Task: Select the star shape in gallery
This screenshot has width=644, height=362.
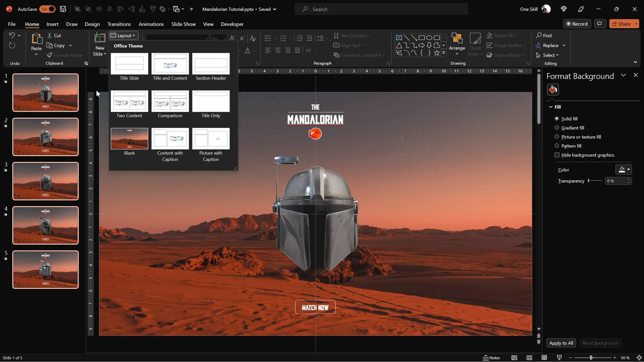Action: coord(437,53)
